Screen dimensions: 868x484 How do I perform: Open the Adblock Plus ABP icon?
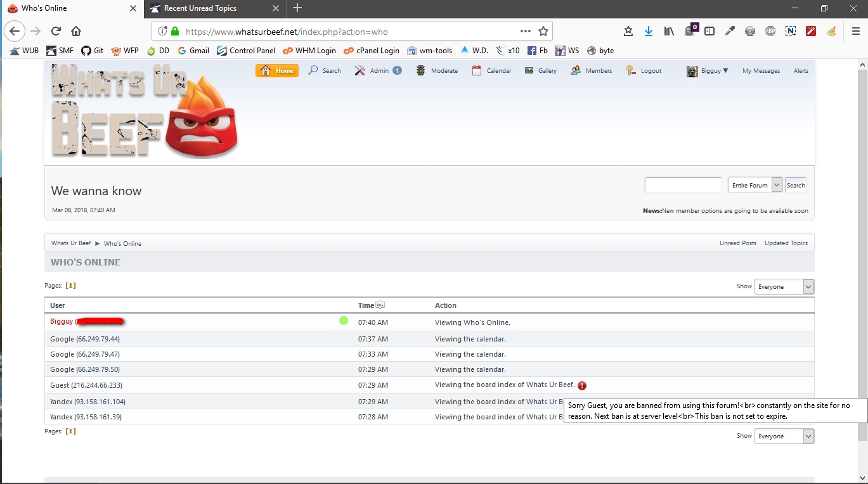pyautogui.click(x=770, y=30)
